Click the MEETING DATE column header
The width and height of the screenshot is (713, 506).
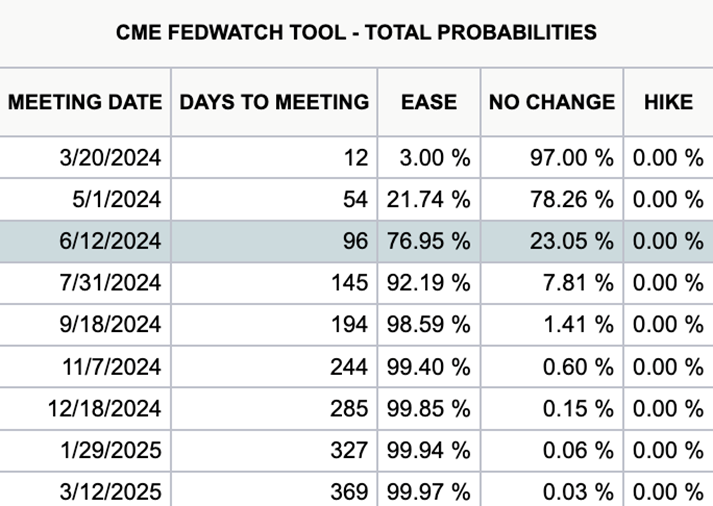85,102
